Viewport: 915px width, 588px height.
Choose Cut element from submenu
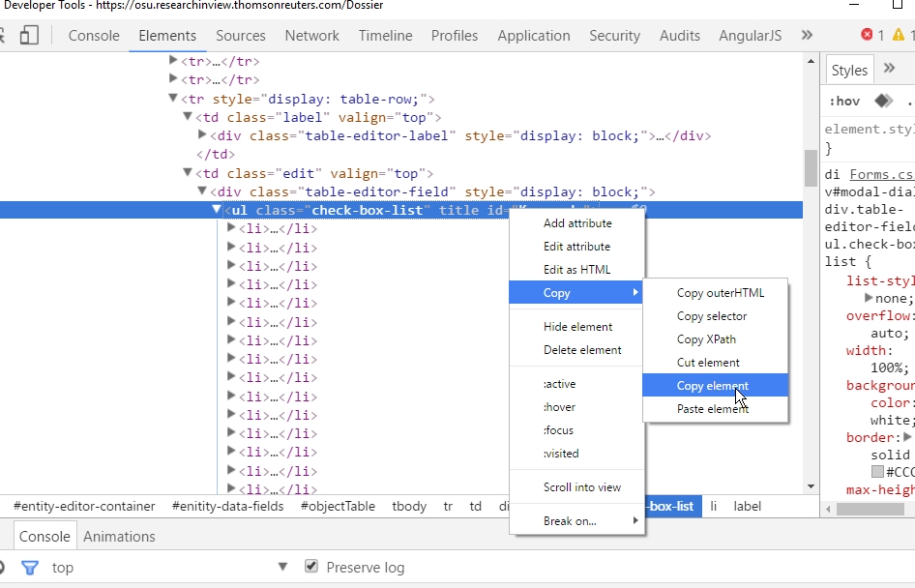(x=716, y=363)
